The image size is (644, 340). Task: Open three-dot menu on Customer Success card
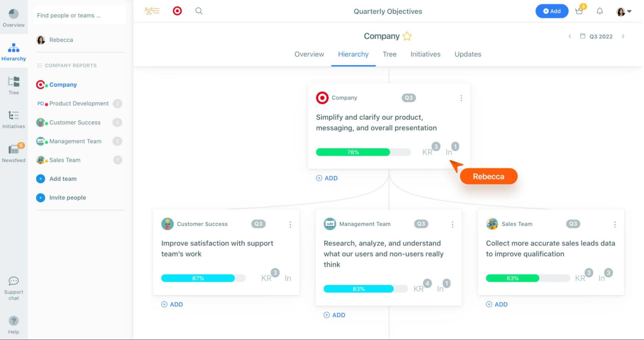[290, 224]
